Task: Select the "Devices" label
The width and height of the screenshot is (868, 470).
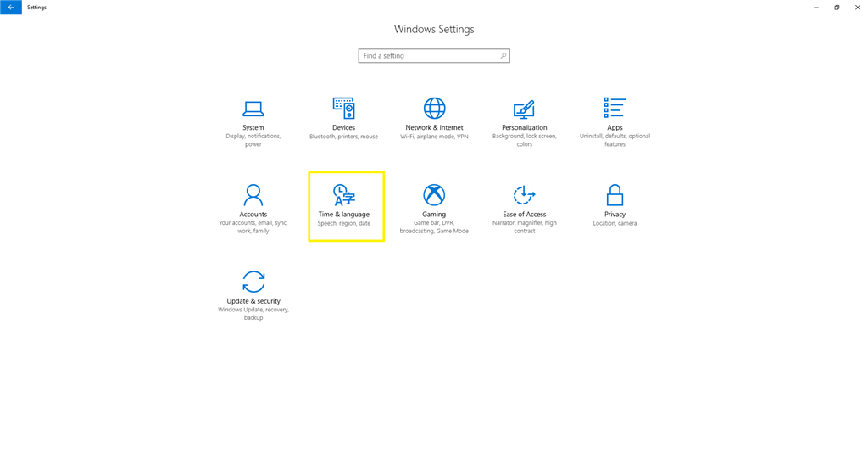Action: pos(344,127)
